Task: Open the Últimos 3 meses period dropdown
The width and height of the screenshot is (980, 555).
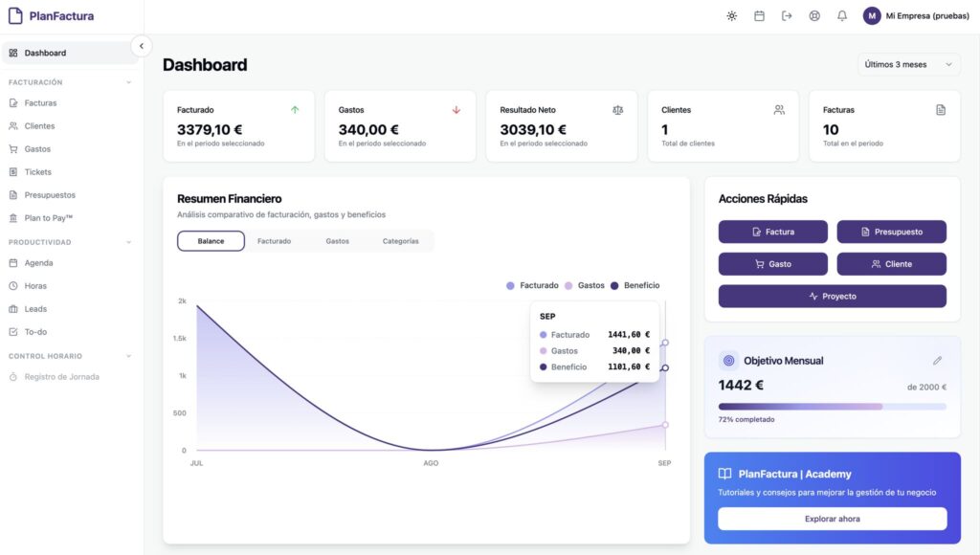Action: [x=909, y=64]
